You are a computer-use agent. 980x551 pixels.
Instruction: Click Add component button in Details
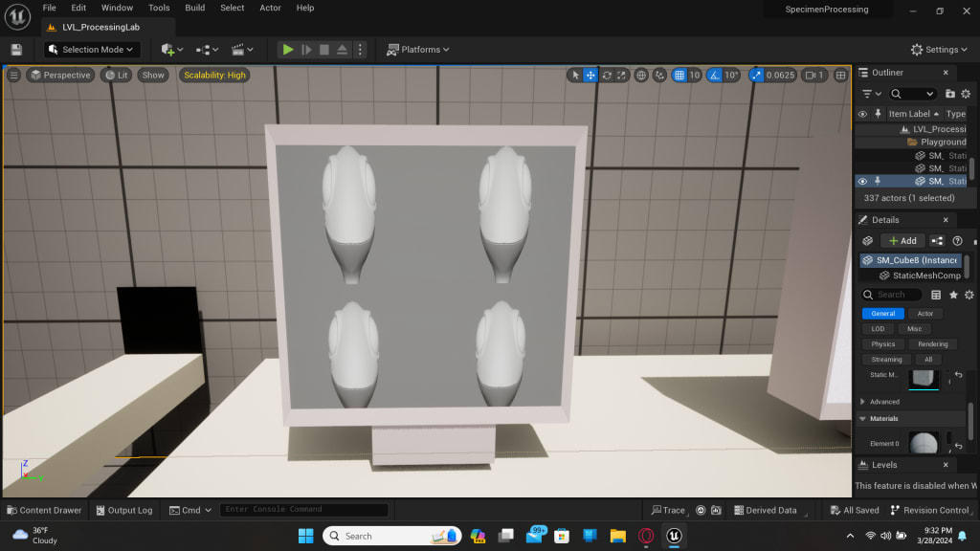[x=902, y=240]
